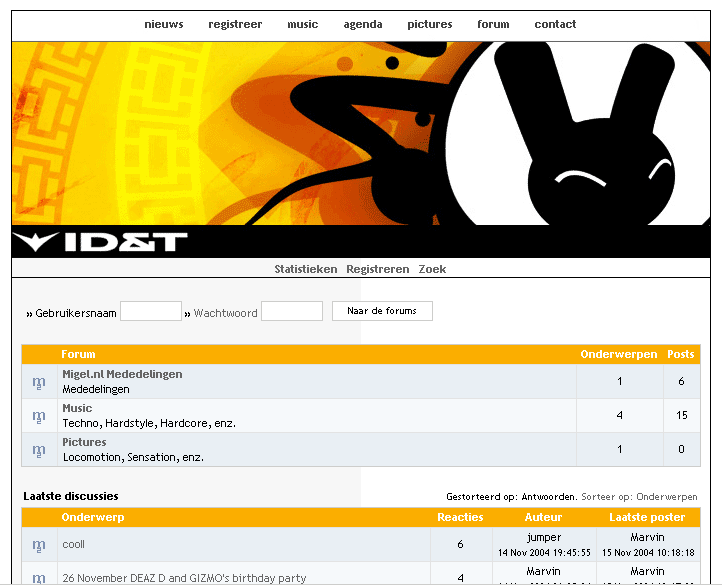Image resolution: width=722 pixels, height=585 pixels.
Task: Focus the Gebruikersnaam input field
Action: tap(151, 311)
